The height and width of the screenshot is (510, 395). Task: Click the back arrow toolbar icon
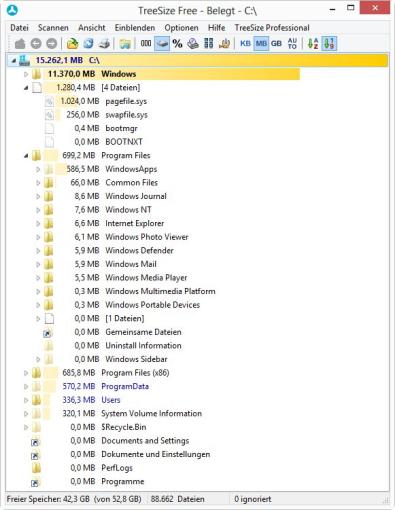pyautogui.click(x=36, y=43)
